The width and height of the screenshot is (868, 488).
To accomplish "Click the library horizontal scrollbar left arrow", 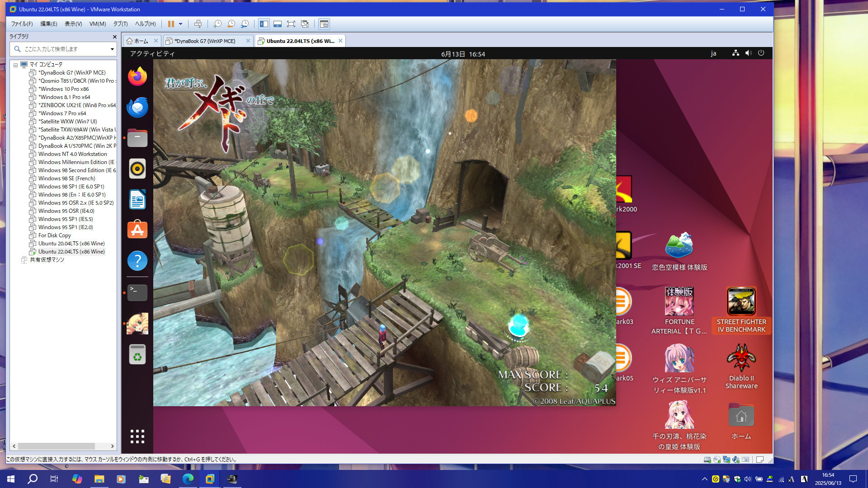I will [x=14, y=446].
